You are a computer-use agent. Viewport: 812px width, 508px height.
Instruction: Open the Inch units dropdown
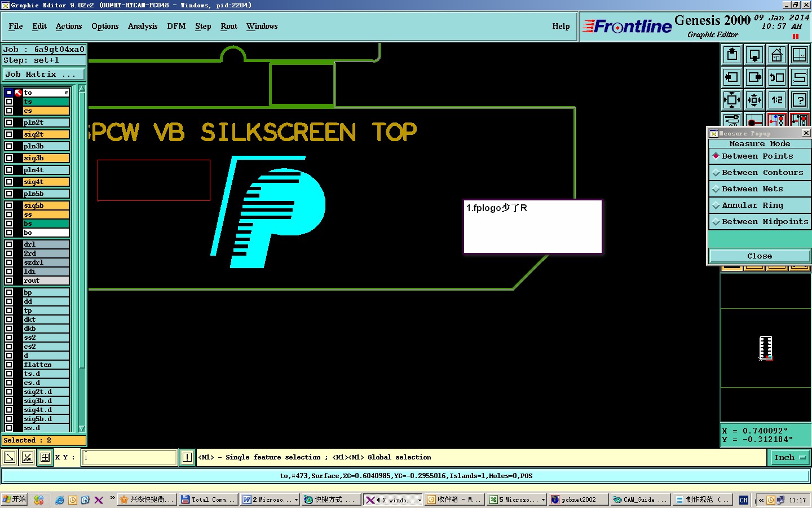click(789, 458)
